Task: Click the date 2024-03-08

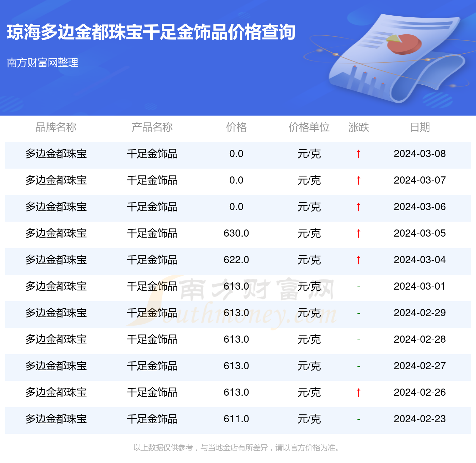Action: pos(420,154)
